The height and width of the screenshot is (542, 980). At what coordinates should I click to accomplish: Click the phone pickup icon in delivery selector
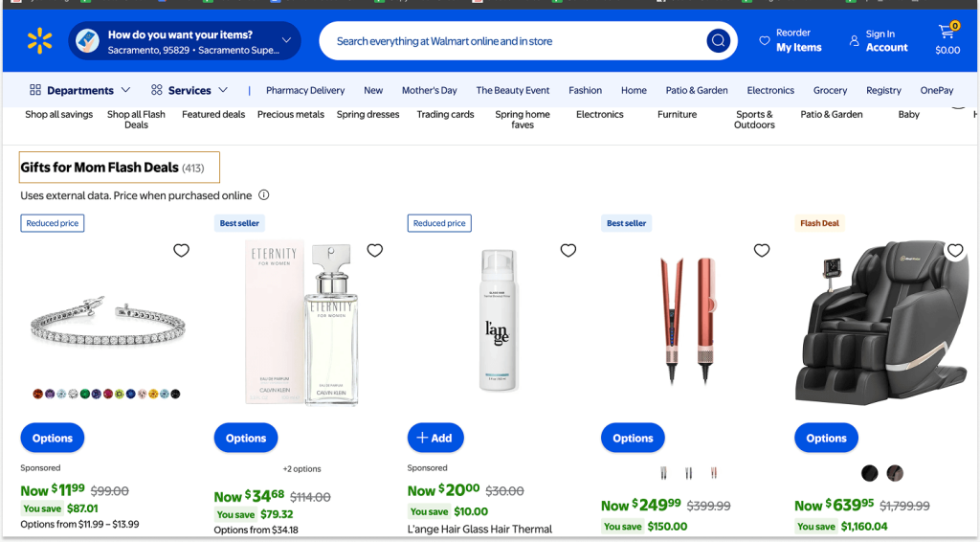pyautogui.click(x=87, y=41)
